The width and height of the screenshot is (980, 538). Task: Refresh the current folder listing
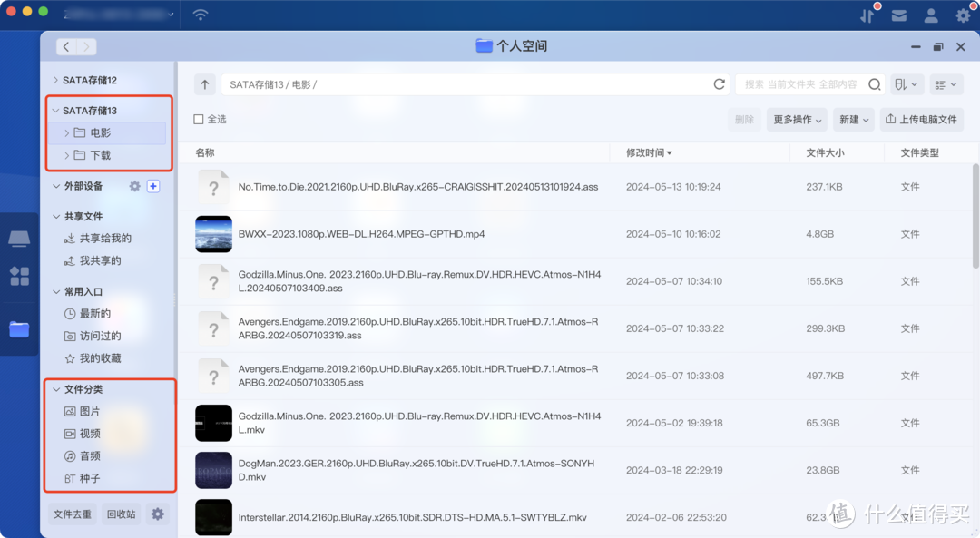720,84
